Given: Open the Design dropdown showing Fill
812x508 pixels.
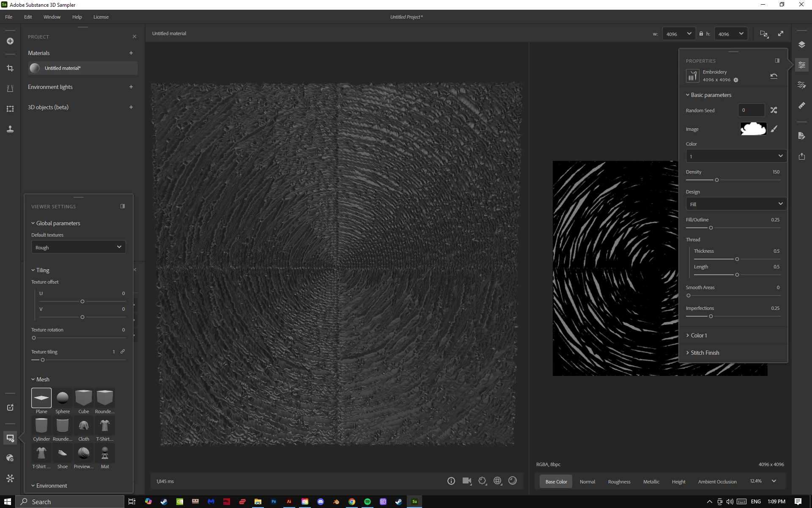Looking at the screenshot, I should (x=736, y=204).
